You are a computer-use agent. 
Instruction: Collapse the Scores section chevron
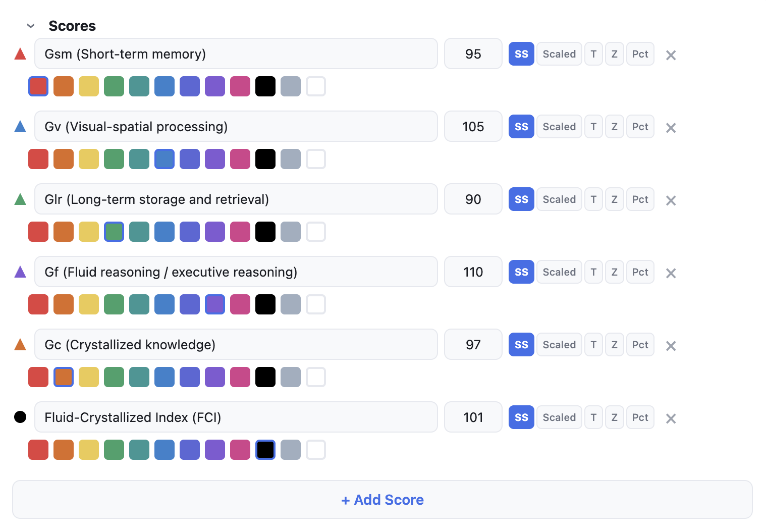pos(31,26)
